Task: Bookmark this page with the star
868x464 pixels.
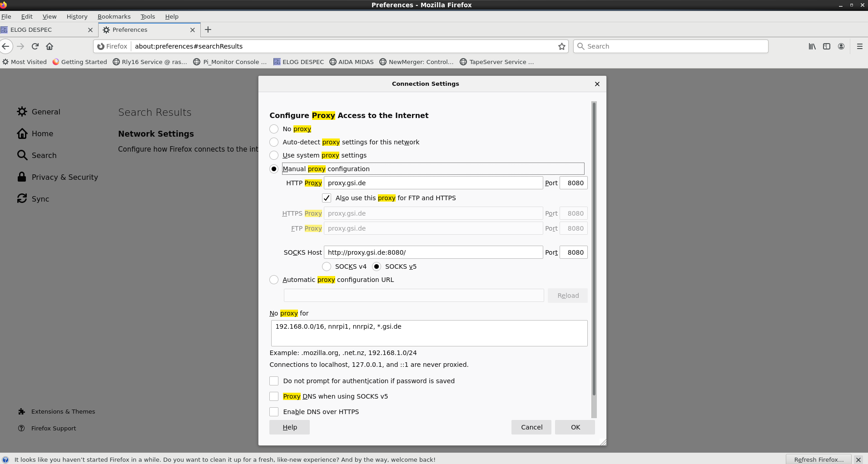Action: 562,46
